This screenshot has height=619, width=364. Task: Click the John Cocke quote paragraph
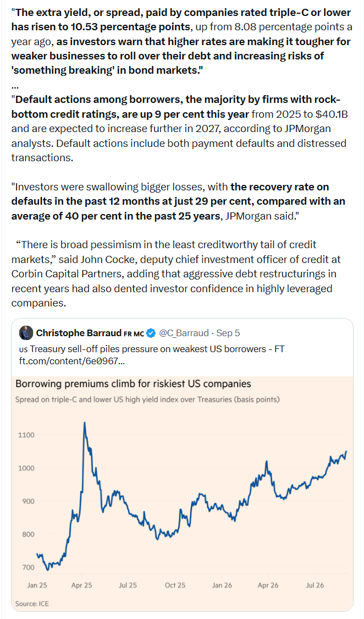(x=176, y=273)
